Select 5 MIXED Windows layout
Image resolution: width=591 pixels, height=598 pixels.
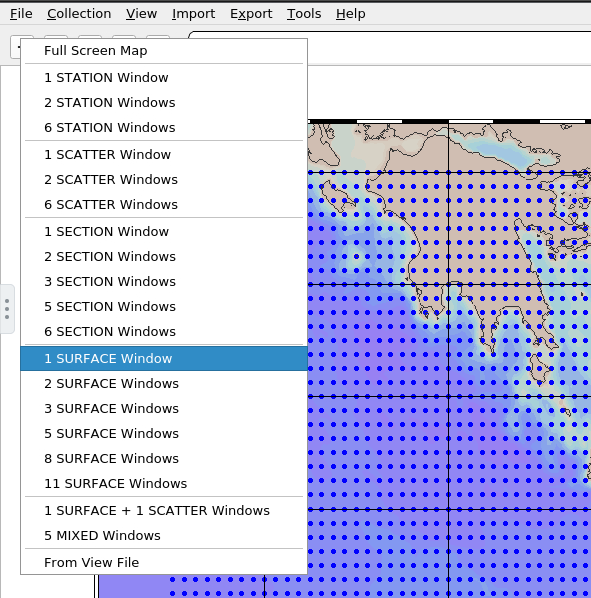pyautogui.click(x=164, y=536)
